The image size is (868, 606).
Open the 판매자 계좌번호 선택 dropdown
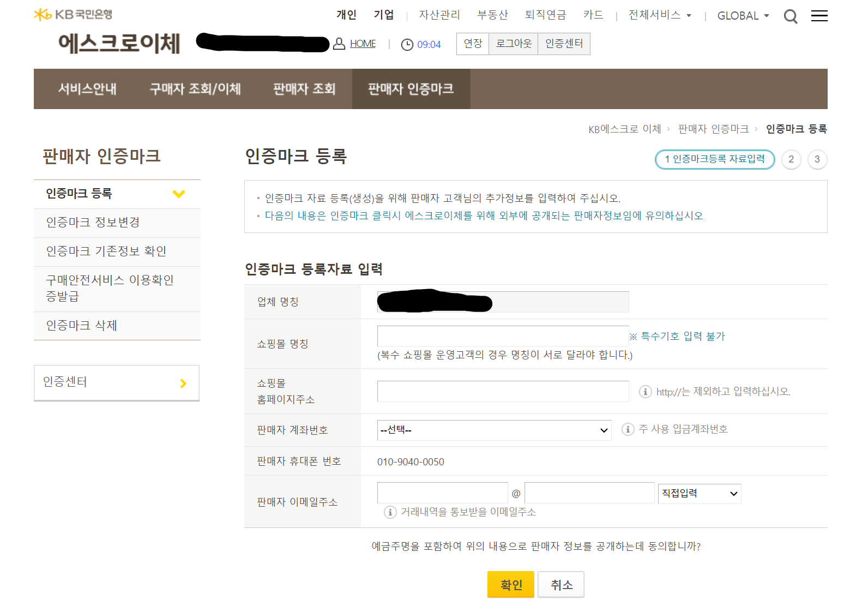(494, 430)
